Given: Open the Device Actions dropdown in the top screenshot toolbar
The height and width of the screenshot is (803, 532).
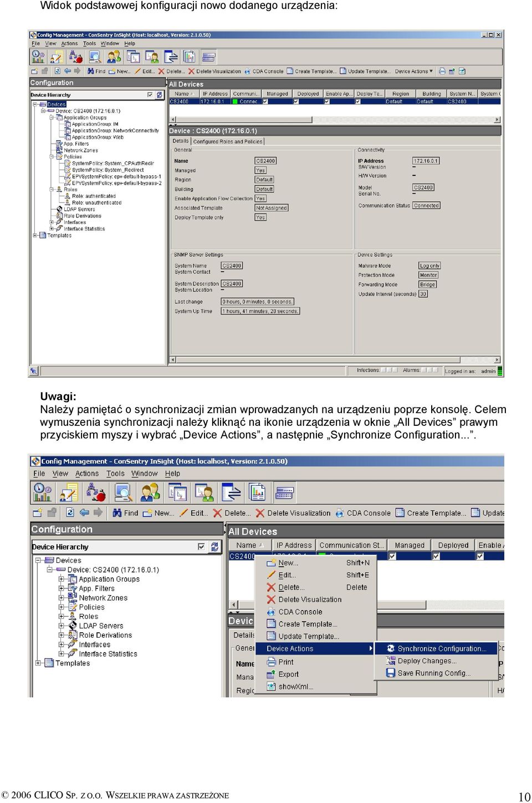Looking at the screenshot, I should [x=414, y=72].
